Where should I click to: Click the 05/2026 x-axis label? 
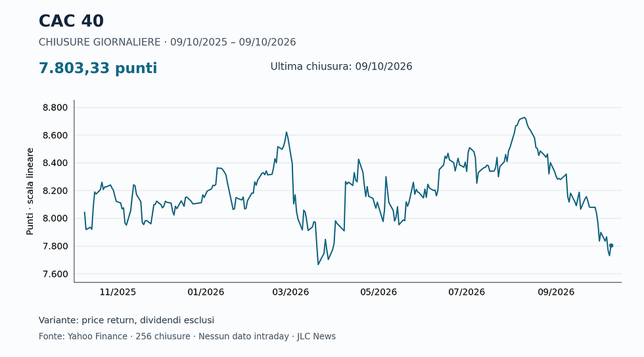pyautogui.click(x=379, y=292)
